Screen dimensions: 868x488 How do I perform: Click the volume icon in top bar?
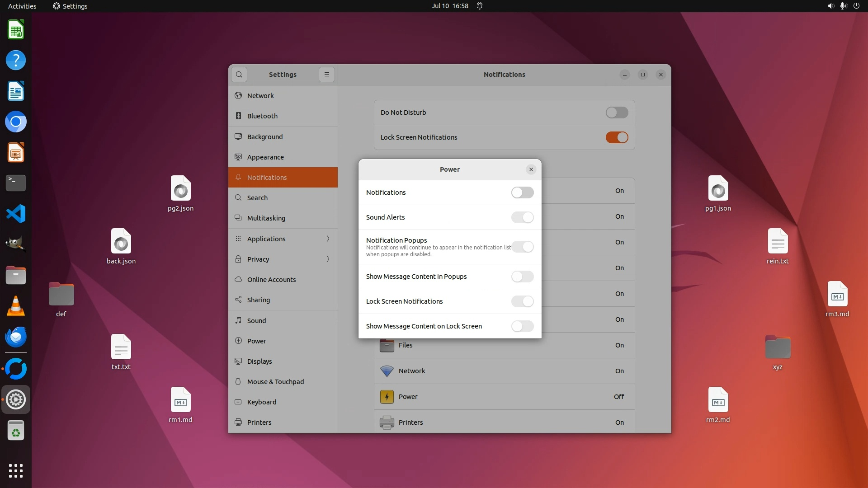pyautogui.click(x=830, y=6)
